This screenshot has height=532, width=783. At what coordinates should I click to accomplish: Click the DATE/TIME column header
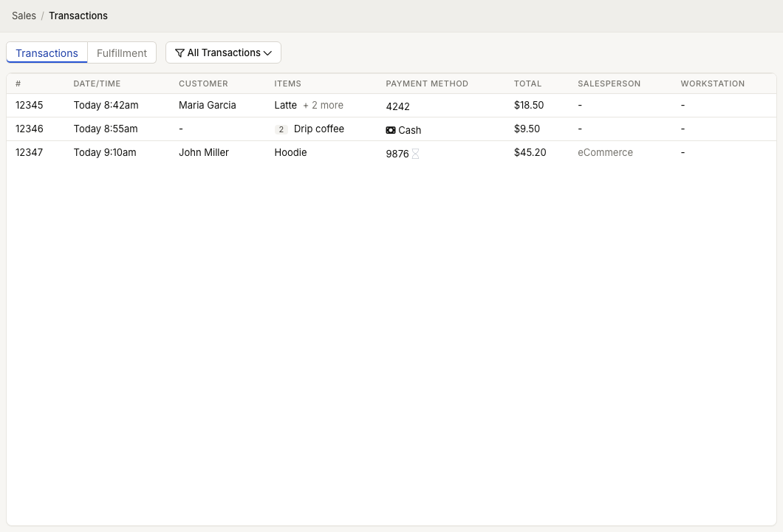tap(97, 84)
